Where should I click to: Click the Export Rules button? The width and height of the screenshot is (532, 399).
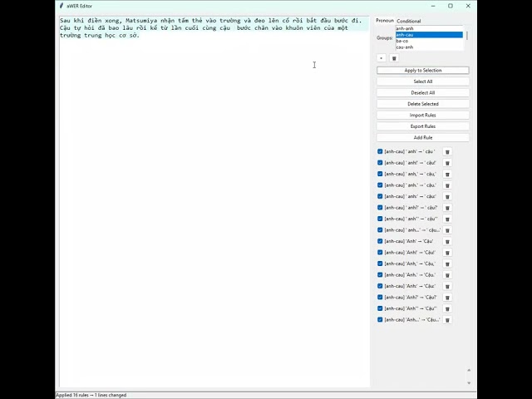pyautogui.click(x=423, y=126)
